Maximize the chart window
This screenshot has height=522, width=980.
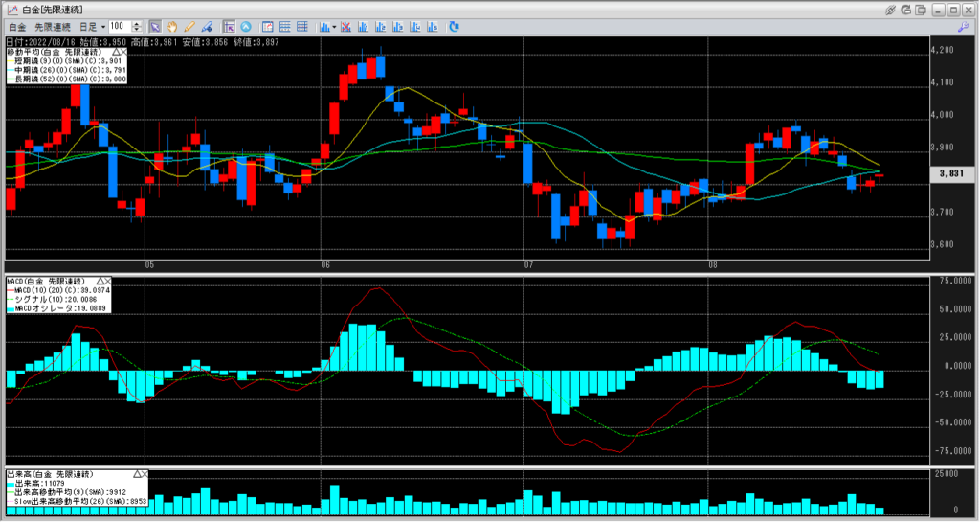tap(954, 10)
